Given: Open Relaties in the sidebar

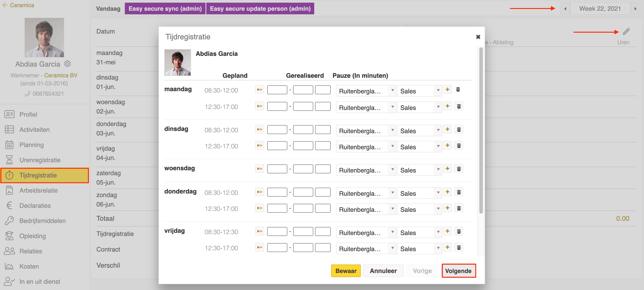Looking at the screenshot, I should tap(45, 251).
